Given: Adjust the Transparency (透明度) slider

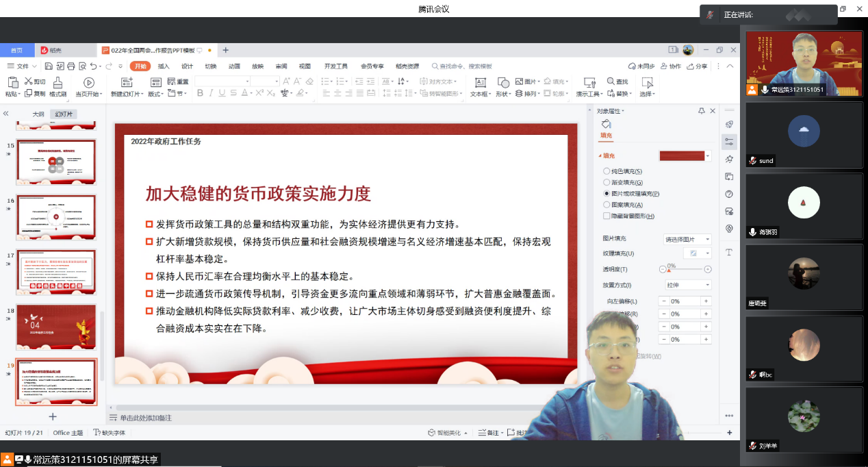Looking at the screenshot, I should [685, 270].
